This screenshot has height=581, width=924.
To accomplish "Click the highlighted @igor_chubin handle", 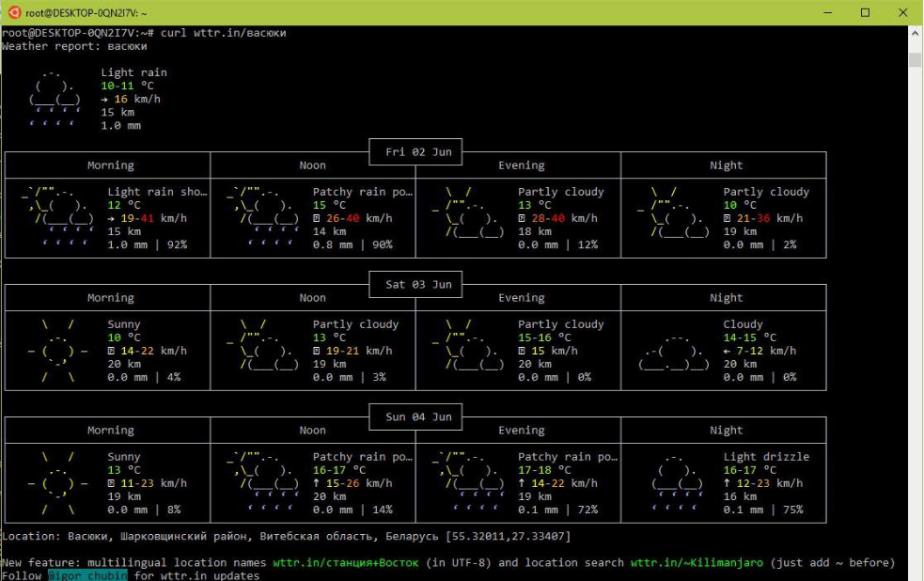I will (87, 575).
